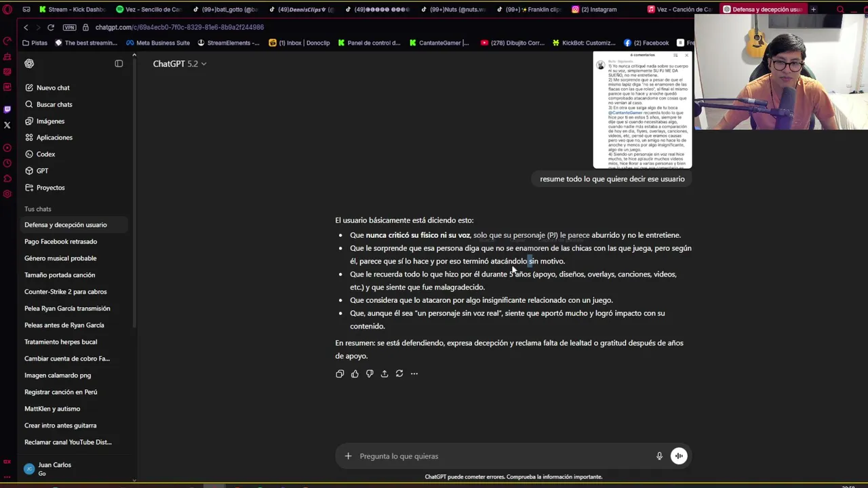Start voice mode with waveform button
The width and height of the screenshot is (868, 488).
click(679, 456)
